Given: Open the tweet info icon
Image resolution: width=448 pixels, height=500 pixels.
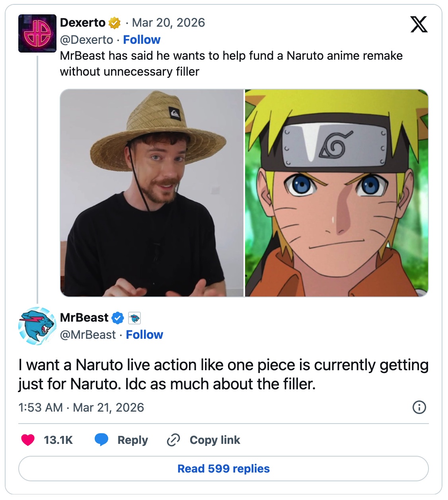Looking at the screenshot, I should [x=419, y=407].
